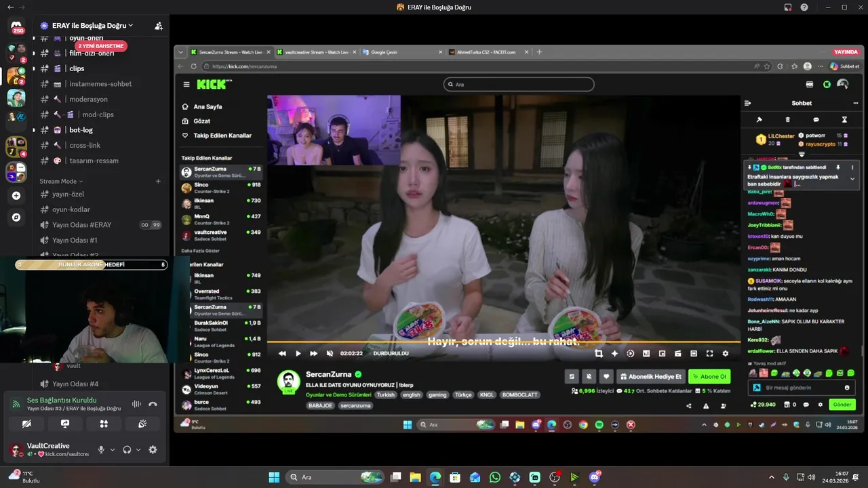This screenshot has width=868, height=488.
Task: Mute microphone in Discord user panel
Action: coord(101,449)
